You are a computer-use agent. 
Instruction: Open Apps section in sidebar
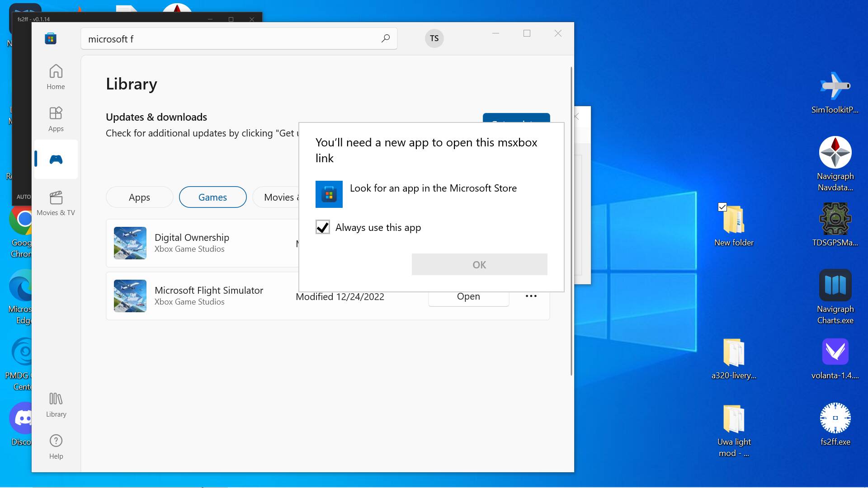(56, 119)
